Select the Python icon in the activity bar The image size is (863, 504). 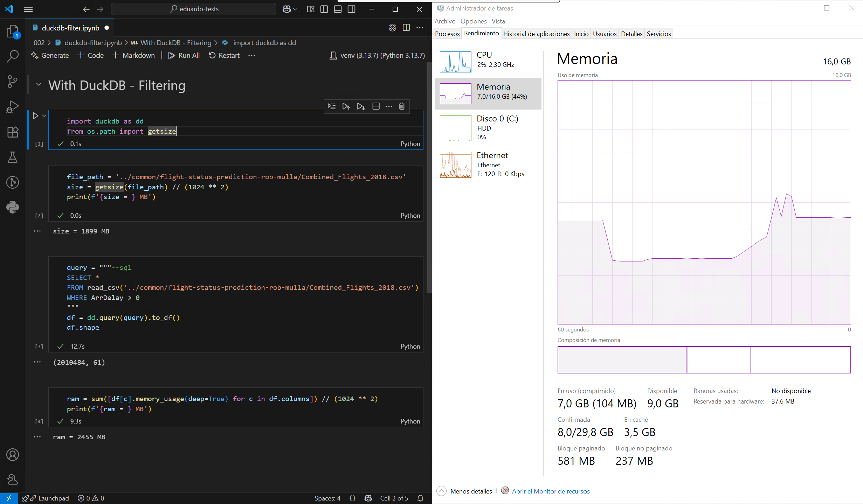(13, 207)
